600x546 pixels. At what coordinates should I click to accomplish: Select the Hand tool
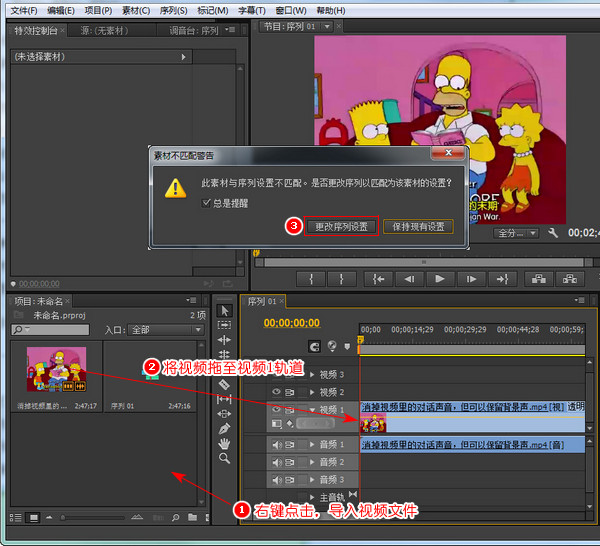[224, 444]
